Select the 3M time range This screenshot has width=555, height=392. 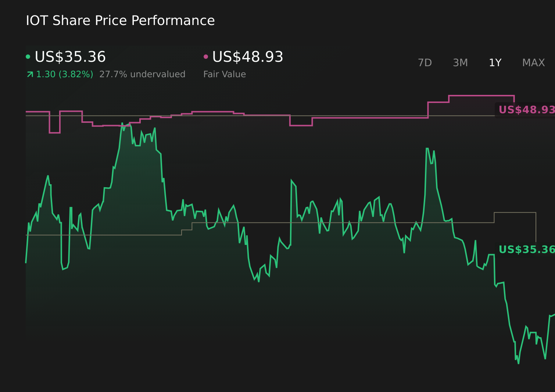click(x=460, y=63)
